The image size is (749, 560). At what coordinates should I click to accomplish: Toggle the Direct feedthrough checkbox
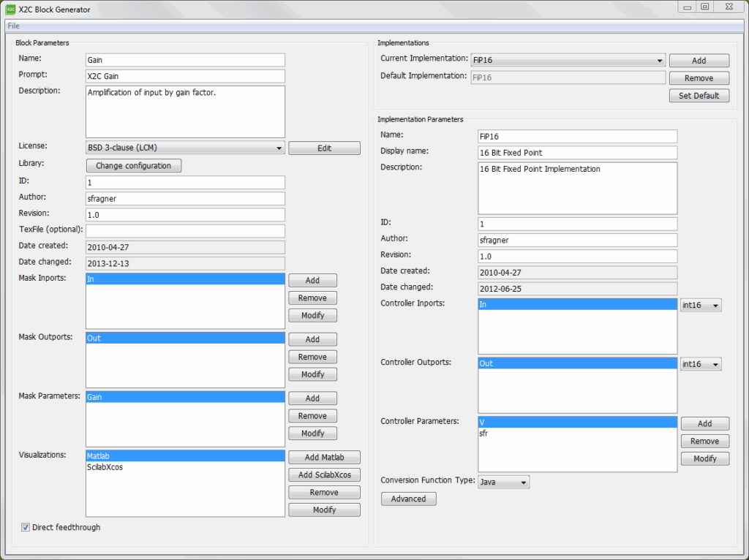[x=26, y=527]
